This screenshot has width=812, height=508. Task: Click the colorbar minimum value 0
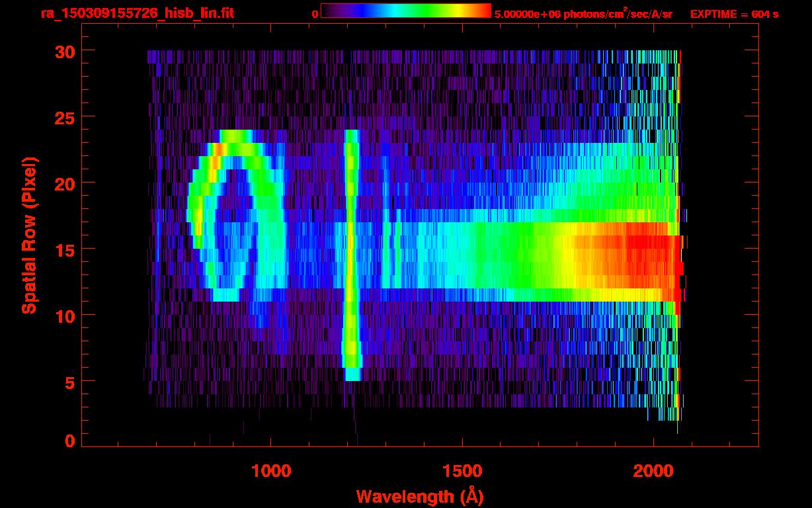[x=315, y=14]
